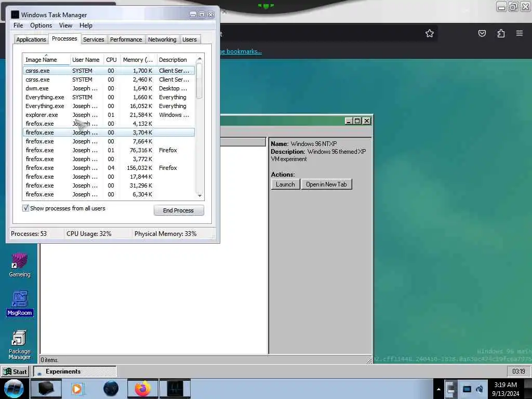Switch to the Performance tab
This screenshot has height=399, width=532.
click(x=126, y=39)
